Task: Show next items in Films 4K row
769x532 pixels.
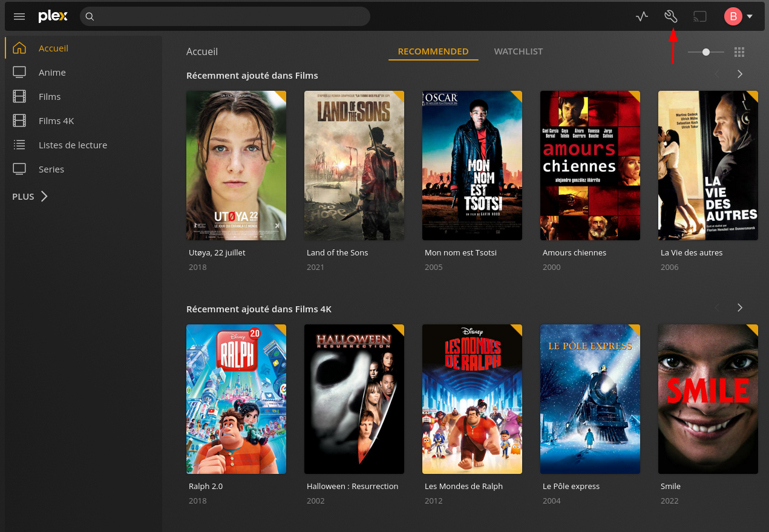Action: tap(739, 307)
